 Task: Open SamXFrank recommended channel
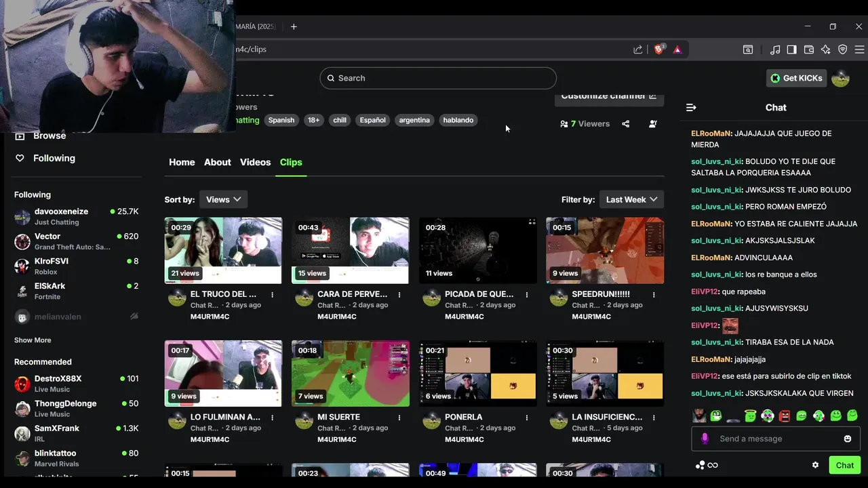click(x=76, y=433)
